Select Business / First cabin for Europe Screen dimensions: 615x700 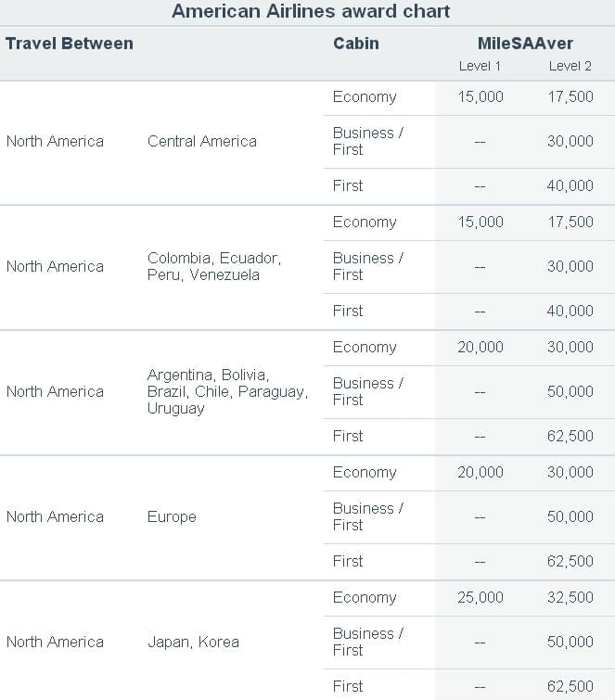[x=368, y=516]
